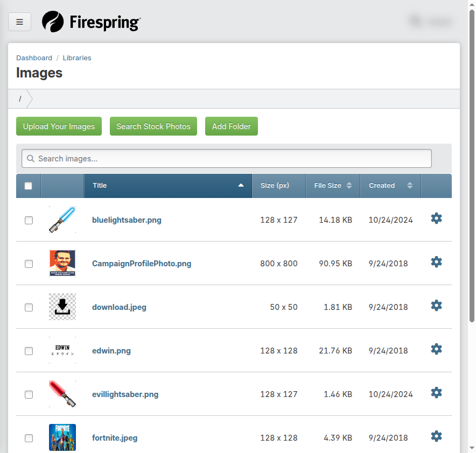
Task: Sort by Title column ascending arrow
Action: tap(241, 185)
